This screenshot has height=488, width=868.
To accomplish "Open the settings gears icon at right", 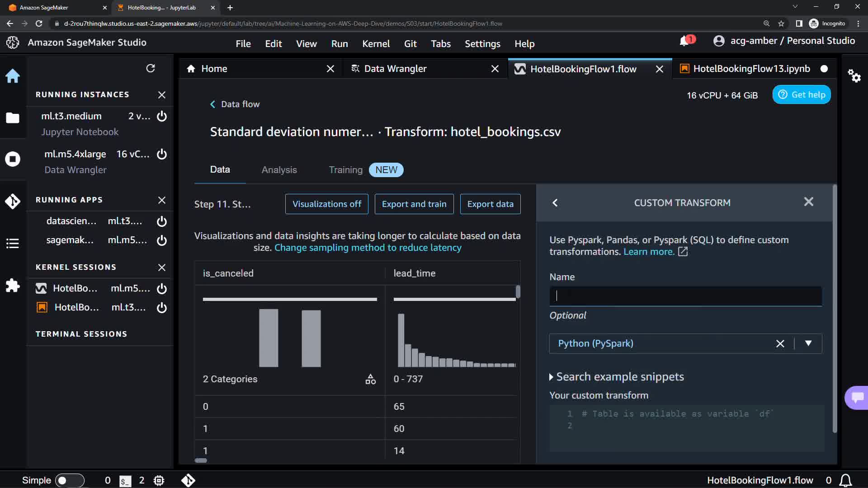I will (854, 75).
